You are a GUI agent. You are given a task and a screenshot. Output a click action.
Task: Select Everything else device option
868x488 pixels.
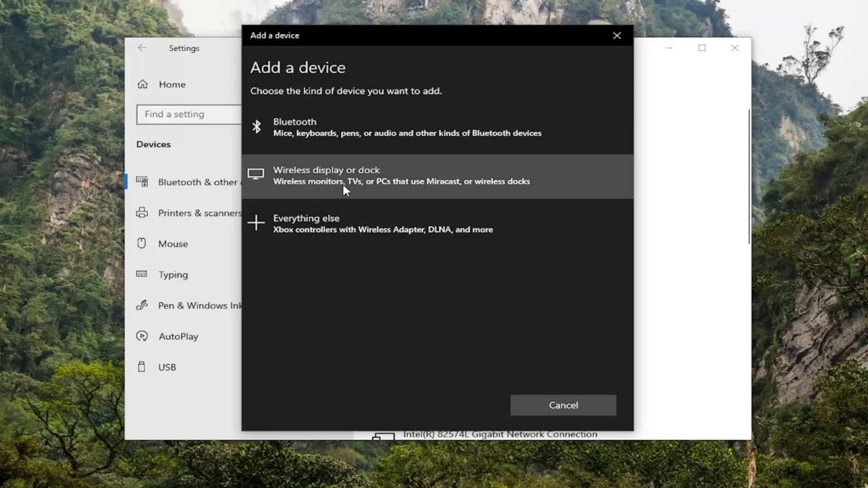[437, 224]
